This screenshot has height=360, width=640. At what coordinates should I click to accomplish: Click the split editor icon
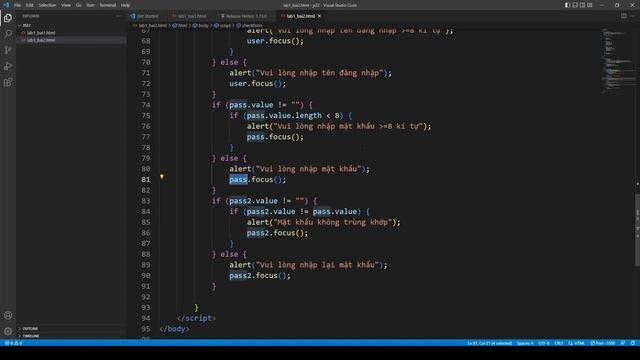coord(624,16)
